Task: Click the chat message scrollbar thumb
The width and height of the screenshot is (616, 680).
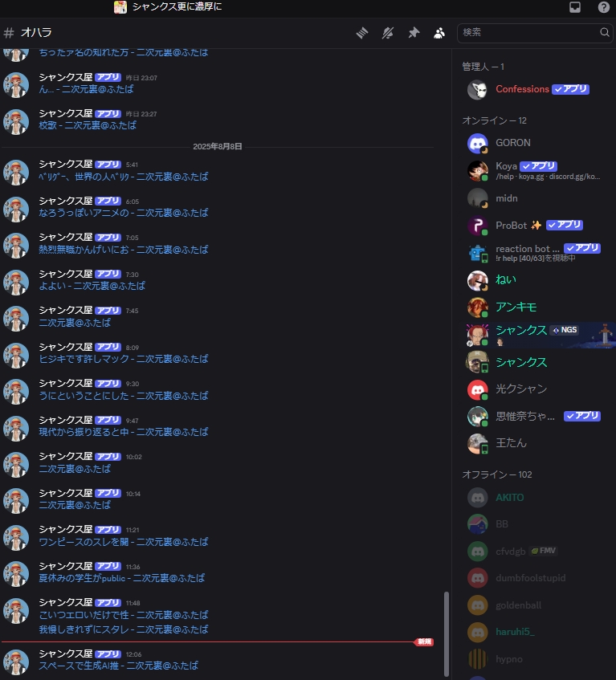Action: [447, 633]
